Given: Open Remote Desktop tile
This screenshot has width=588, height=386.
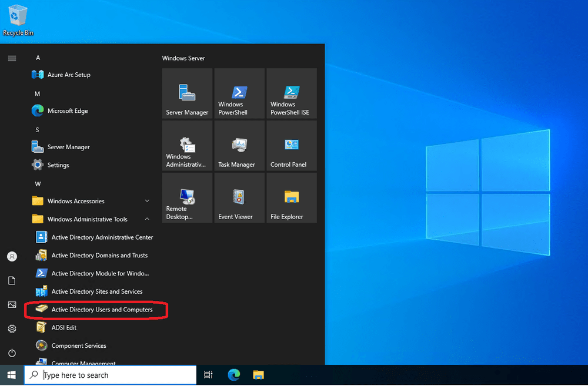Looking at the screenshot, I should tap(187, 197).
